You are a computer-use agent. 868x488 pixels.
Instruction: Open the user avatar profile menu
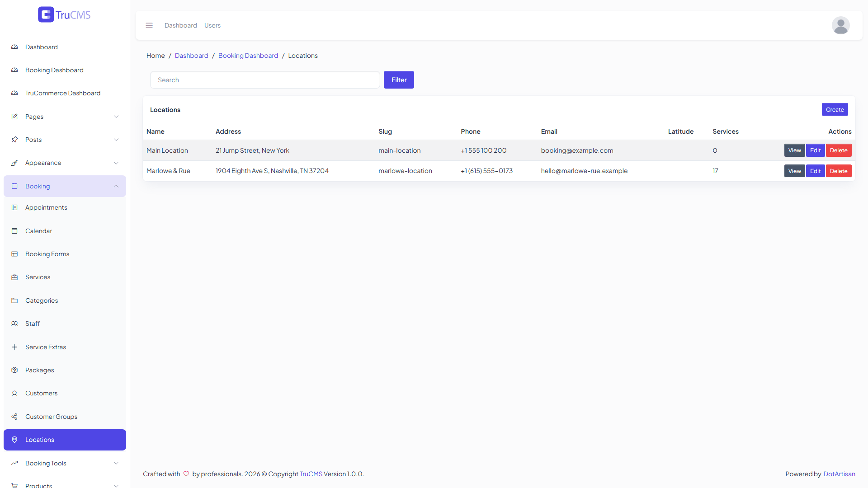[840, 25]
